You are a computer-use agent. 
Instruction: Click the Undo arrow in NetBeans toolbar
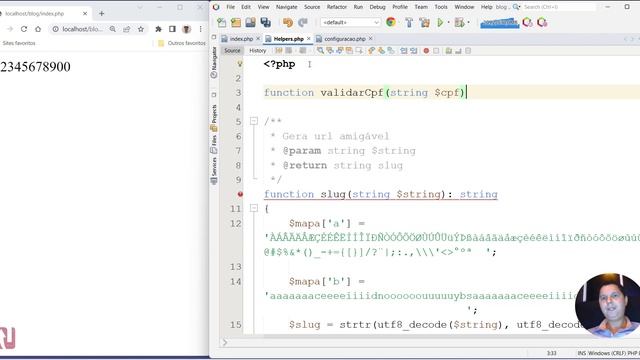click(288, 22)
